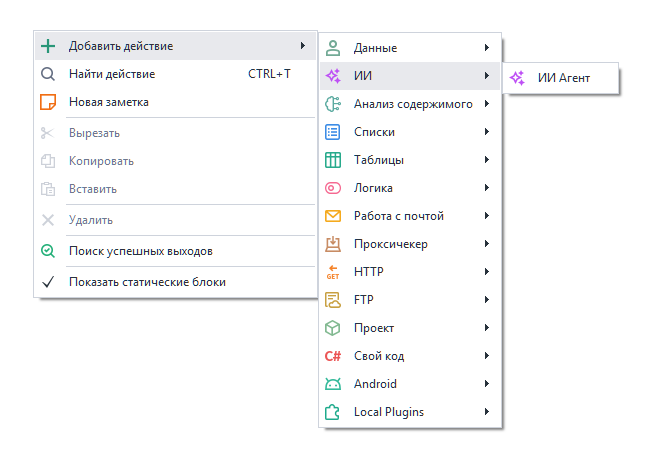Click the green plus icon for Добавить действие

pos(48,46)
